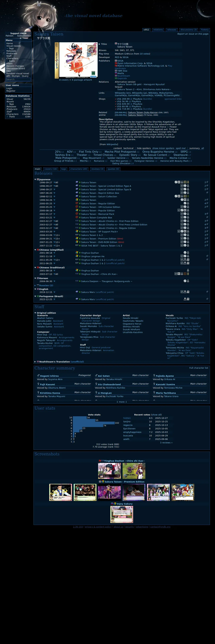215x644 pixels.
Task: Expand NoahSteam's Translation staff section
Action: click(x=35, y=361)
